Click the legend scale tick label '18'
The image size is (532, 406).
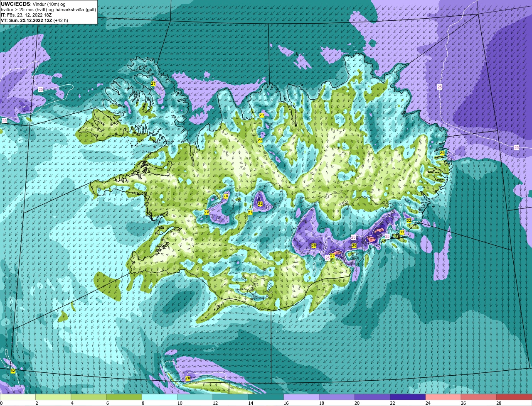click(321, 403)
